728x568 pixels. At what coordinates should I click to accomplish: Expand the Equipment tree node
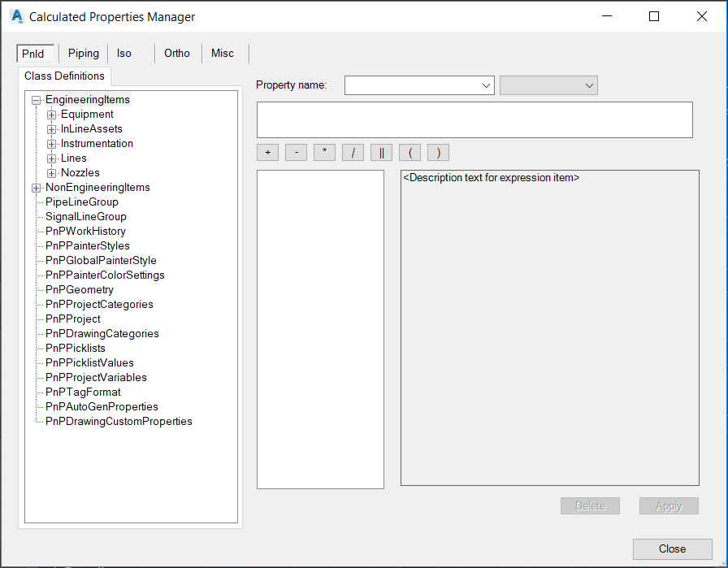click(x=50, y=114)
